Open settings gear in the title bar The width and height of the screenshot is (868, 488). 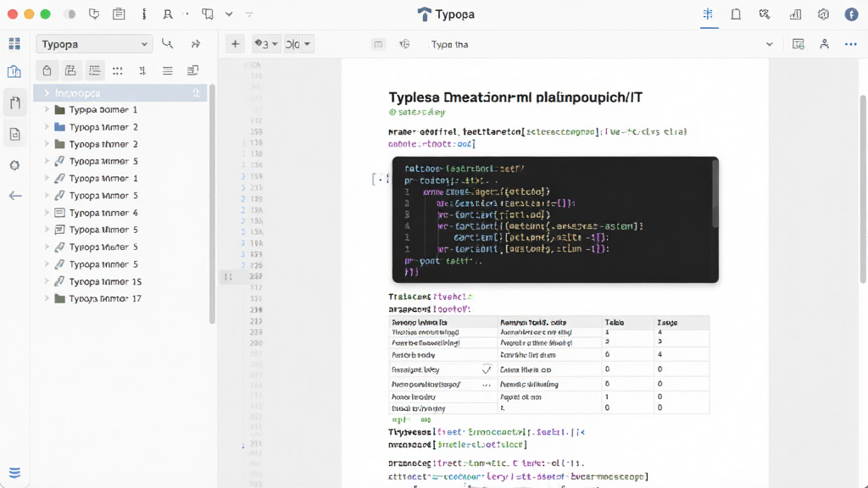(x=823, y=14)
